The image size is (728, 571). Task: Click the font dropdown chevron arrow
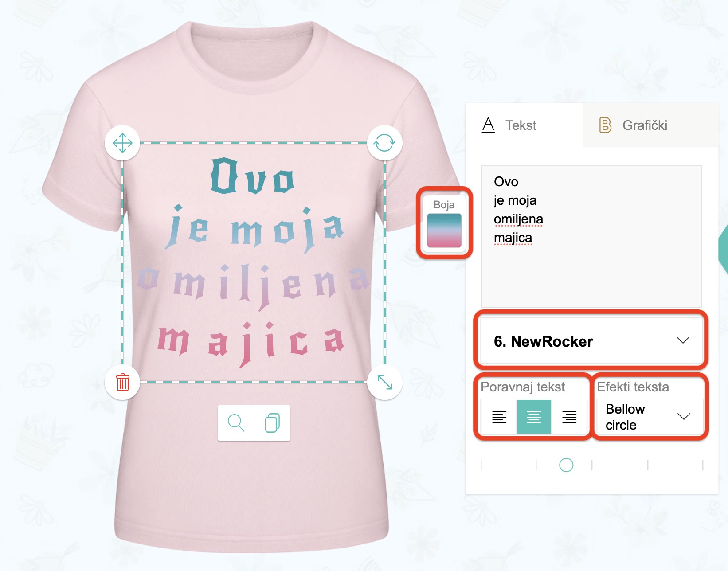(x=683, y=340)
